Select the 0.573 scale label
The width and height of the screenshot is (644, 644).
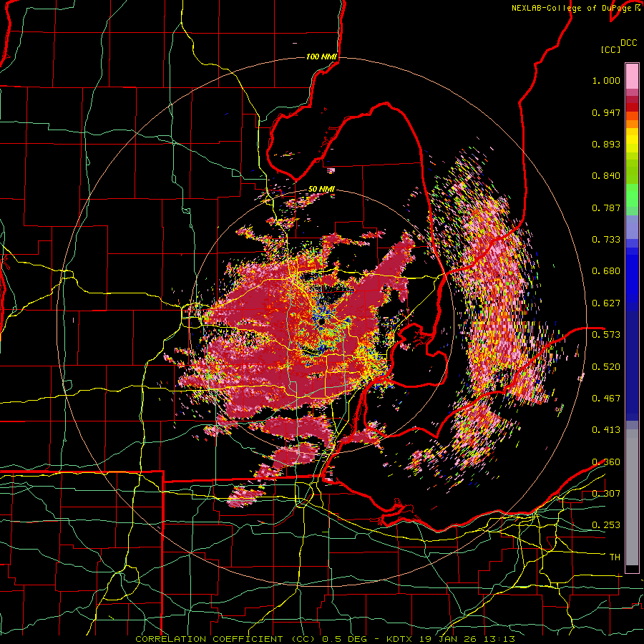click(606, 335)
